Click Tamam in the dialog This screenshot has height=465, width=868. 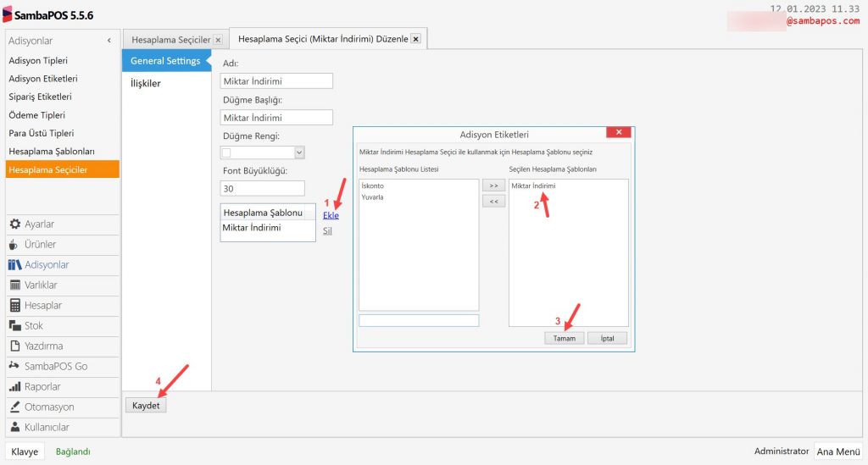pyautogui.click(x=564, y=338)
